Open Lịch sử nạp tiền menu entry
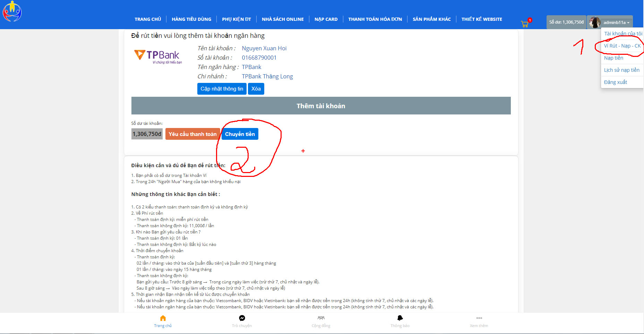The height and width of the screenshot is (334, 644). tap(621, 70)
